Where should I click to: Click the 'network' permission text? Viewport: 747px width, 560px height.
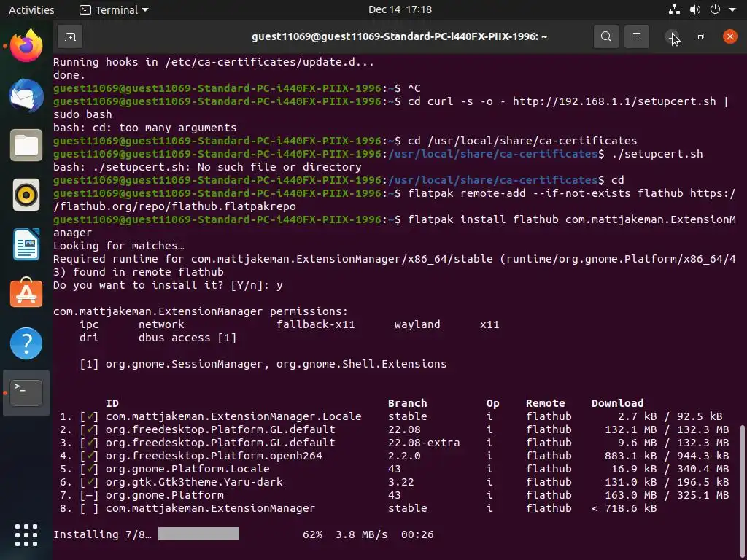[161, 324]
